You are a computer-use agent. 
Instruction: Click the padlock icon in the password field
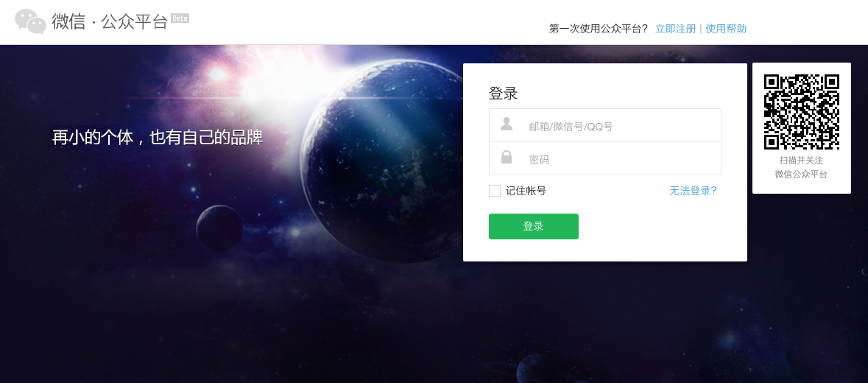(506, 158)
